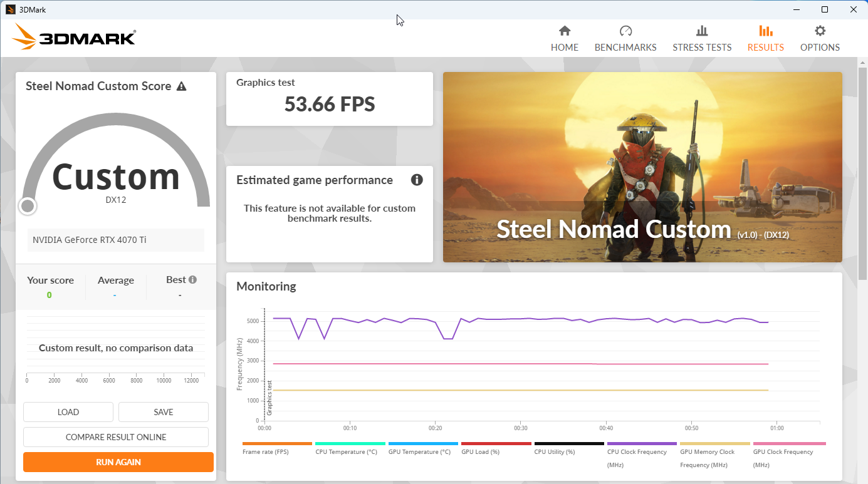This screenshot has width=868, height=484.
Task: Click COMPARE RESULT ONLINE
Action: [116, 437]
